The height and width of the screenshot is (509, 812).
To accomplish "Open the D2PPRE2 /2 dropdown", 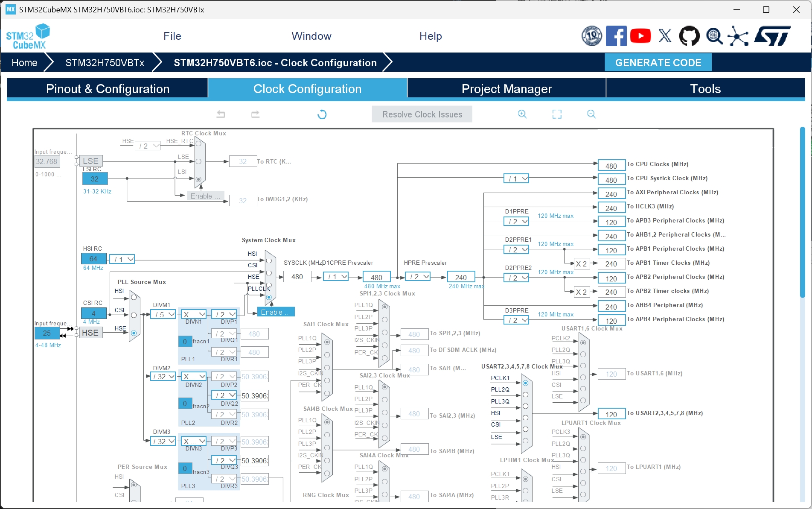I will 516,278.
